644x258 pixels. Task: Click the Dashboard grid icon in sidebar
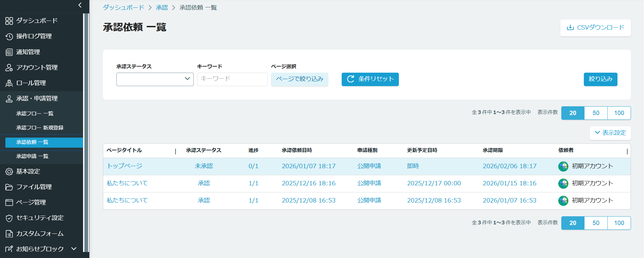coord(9,21)
